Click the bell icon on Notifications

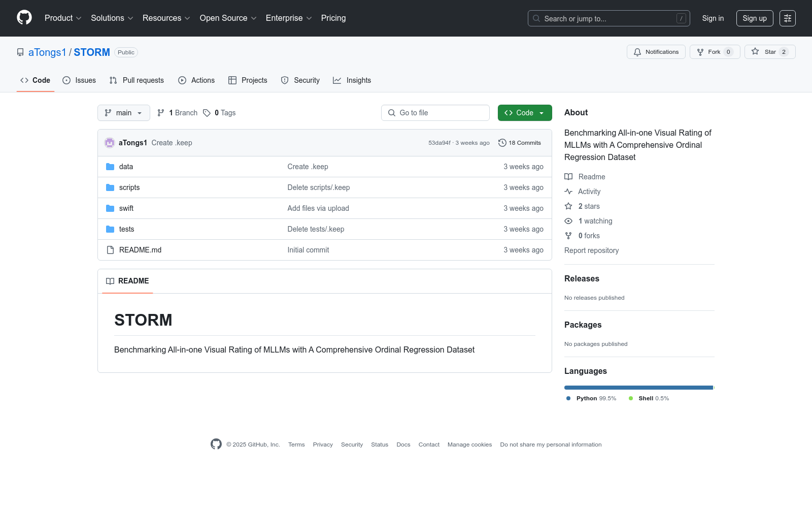[x=637, y=52]
